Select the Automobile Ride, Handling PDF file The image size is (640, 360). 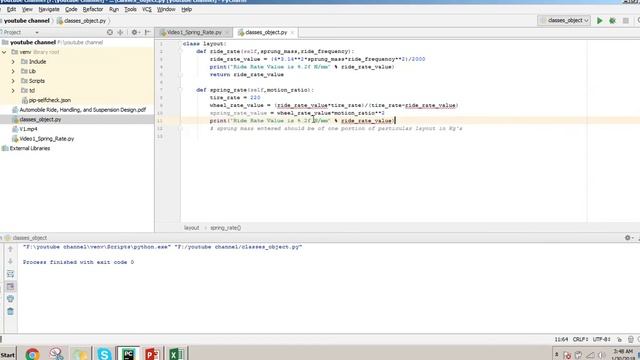(x=82, y=110)
